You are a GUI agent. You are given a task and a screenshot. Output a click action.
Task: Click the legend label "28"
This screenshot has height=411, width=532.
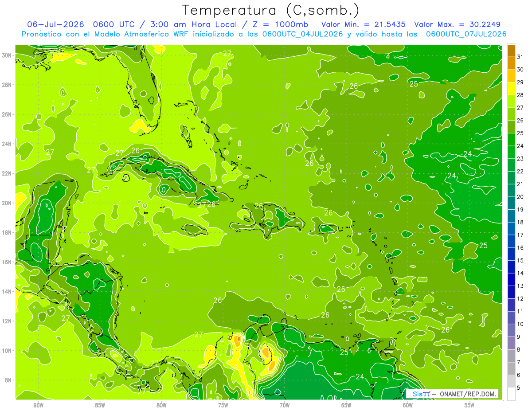[520, 95]
